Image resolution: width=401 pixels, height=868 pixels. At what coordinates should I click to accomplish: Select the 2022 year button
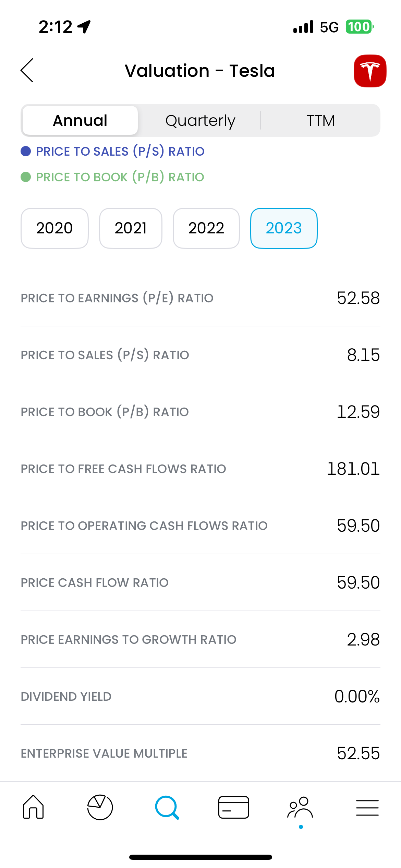[206, 228]
